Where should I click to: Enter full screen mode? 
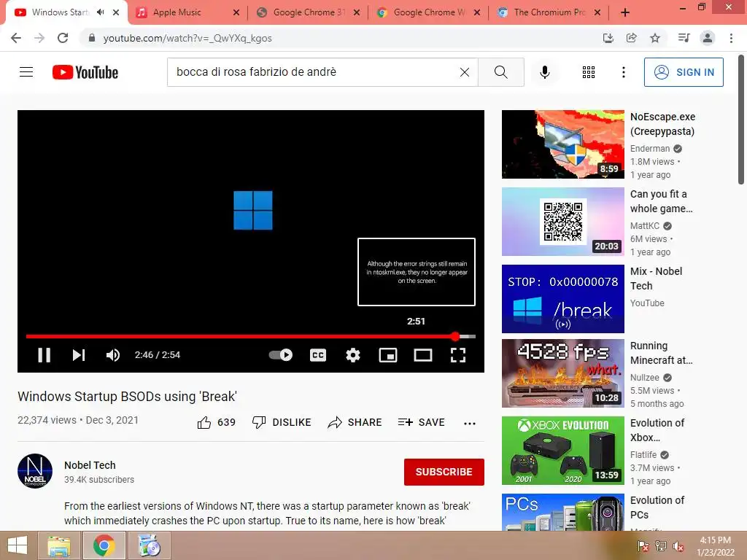(458, 355)
